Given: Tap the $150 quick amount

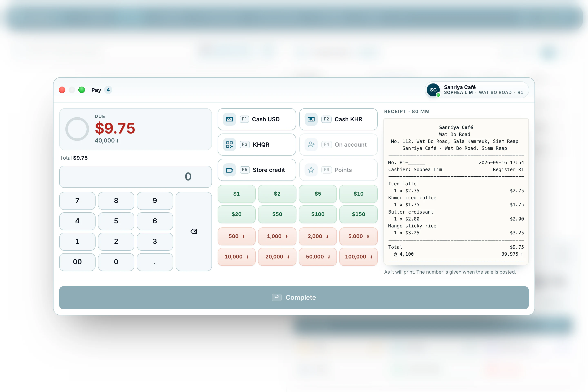Looking at the screenshot, I should (359, 214).
